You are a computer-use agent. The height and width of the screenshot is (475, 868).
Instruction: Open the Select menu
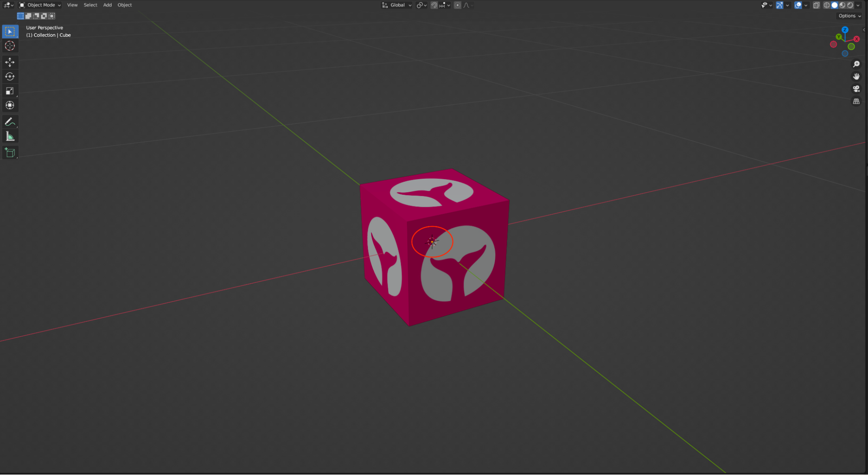click(x=90, y=5)
